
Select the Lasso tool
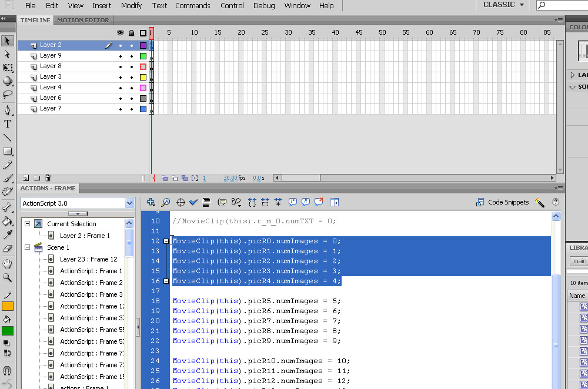click(x=8, y=94)
